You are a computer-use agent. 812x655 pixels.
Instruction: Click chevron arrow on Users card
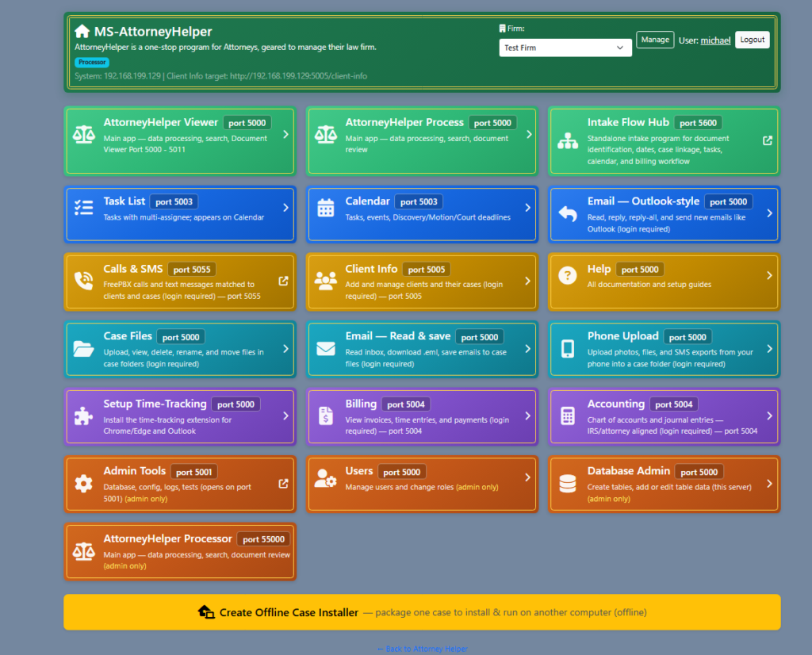click(x=527, y=477)
